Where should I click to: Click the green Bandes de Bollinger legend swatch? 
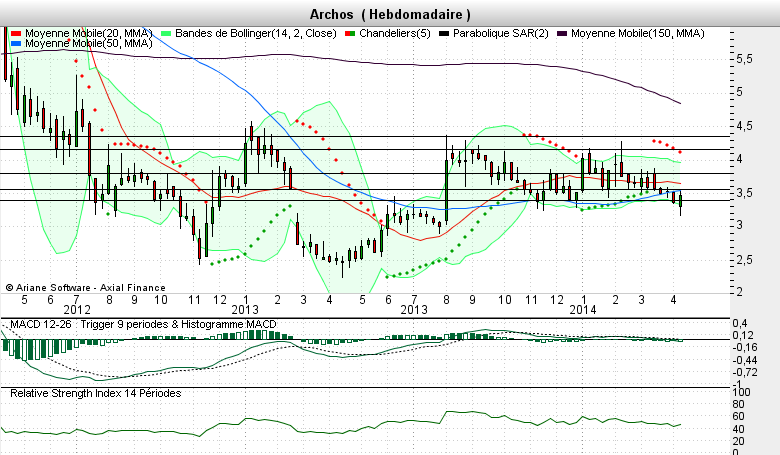pos(166,33)
